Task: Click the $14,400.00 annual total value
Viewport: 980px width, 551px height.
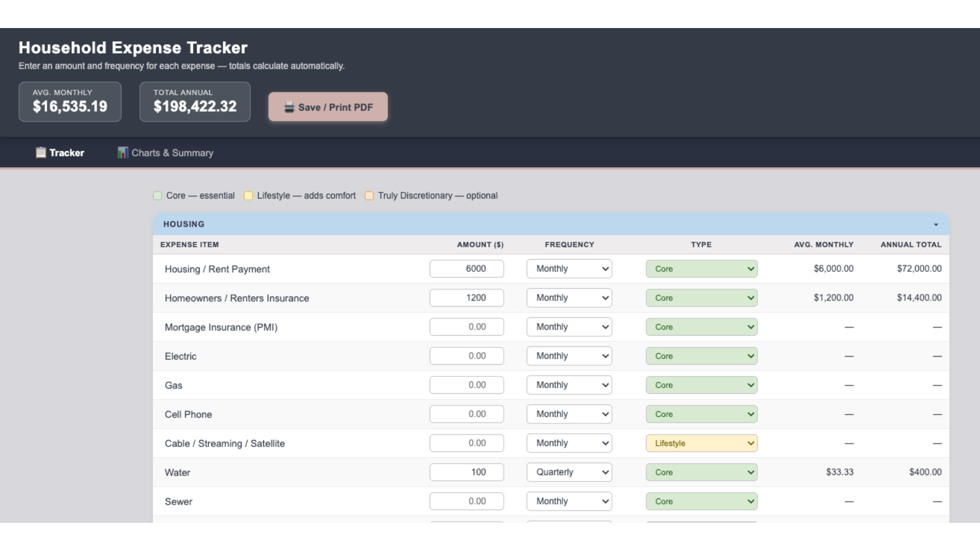Action: tap(919, 298)
